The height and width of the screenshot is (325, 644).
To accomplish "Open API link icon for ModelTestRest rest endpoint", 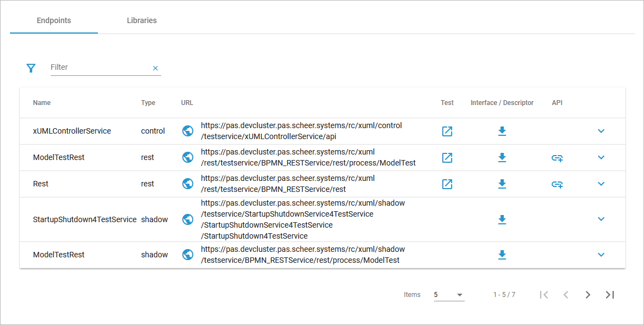I will point(557,158).
